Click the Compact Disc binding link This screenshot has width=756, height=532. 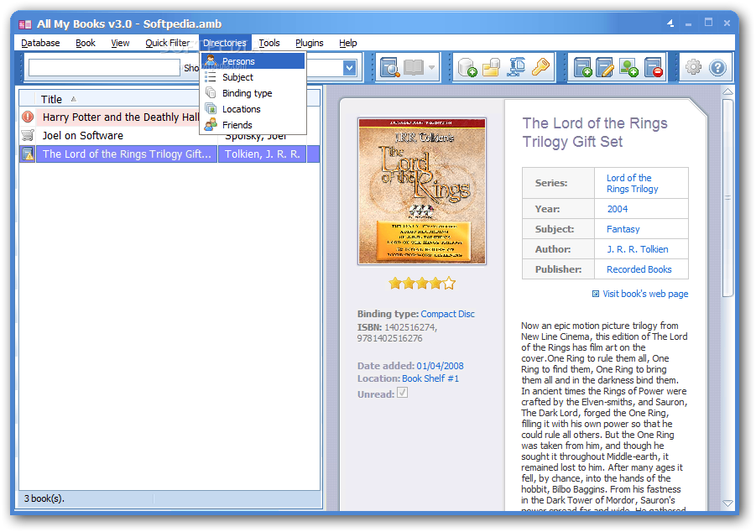pyautogui.click(x=447, y=314)
